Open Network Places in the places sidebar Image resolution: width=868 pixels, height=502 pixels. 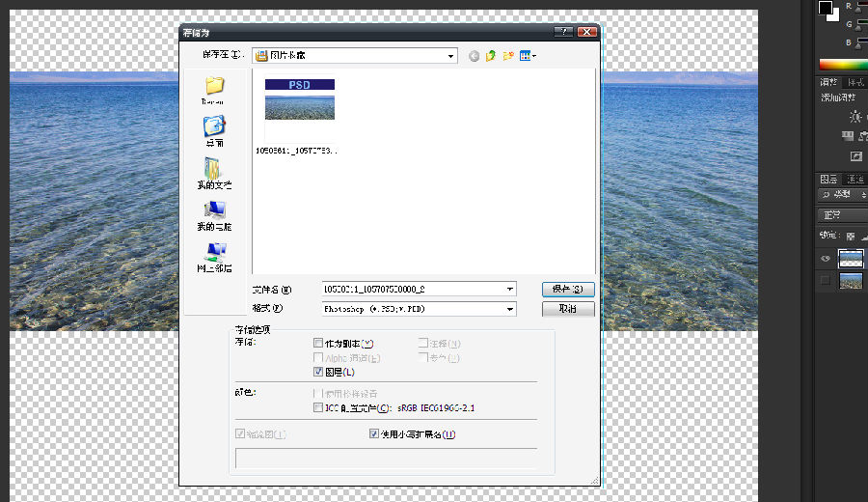click(214, 257)
